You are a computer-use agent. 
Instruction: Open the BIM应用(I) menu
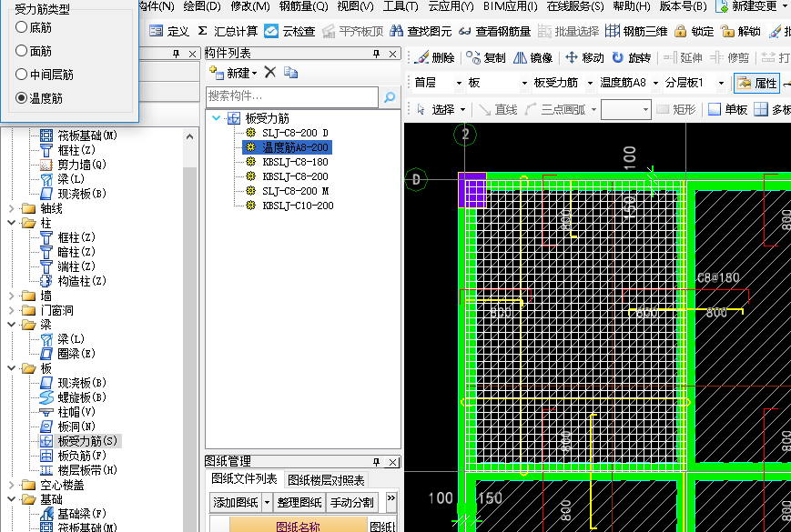pyautogui.click(x=510, y=6)
